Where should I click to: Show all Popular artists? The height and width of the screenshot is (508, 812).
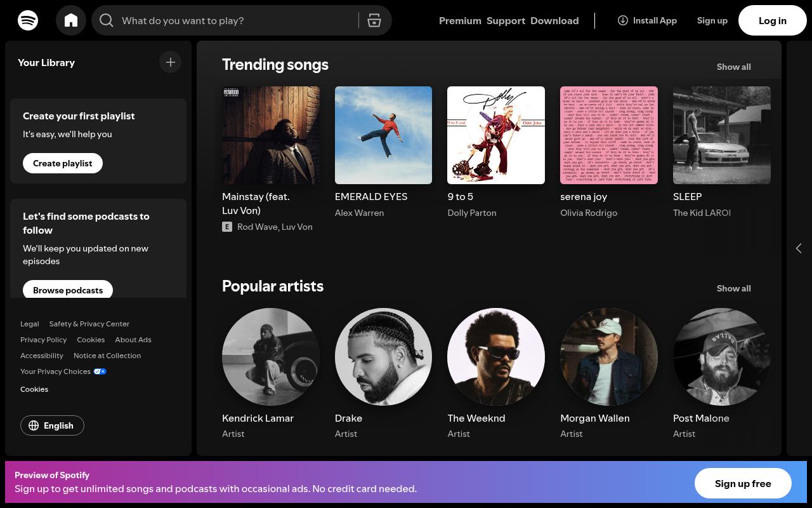pos(734,288)
